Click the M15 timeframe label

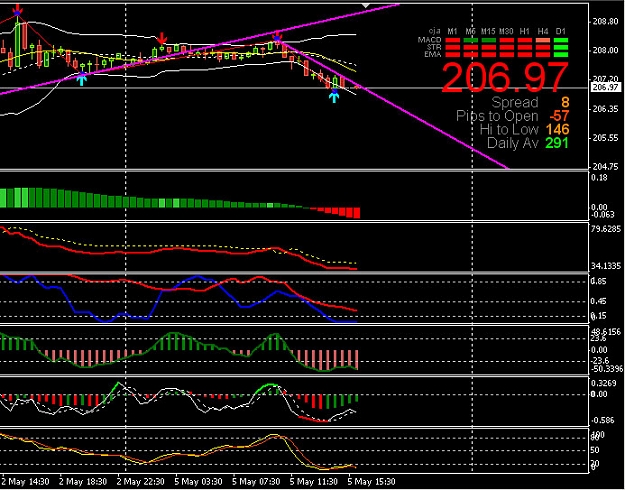tap(488, 31)
